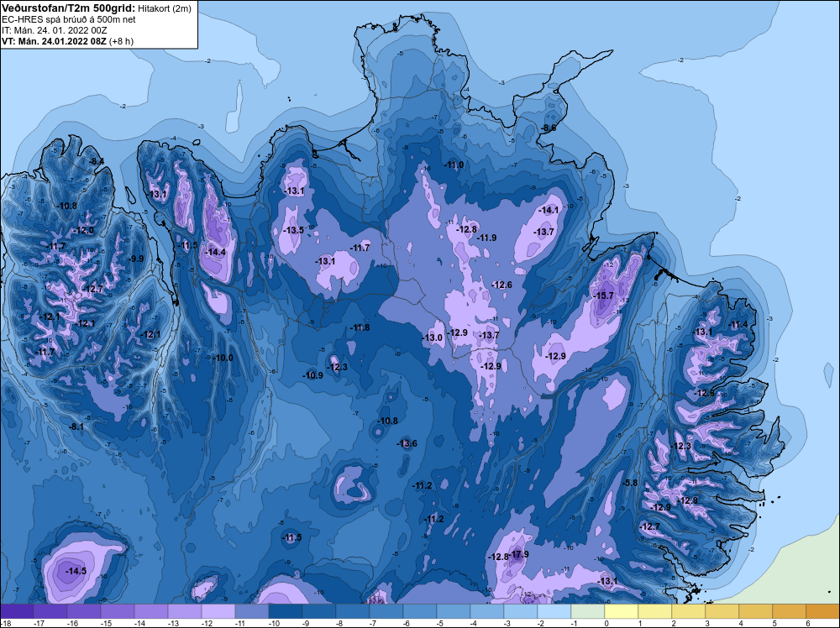Click the -14.5 temperature value
This screenshot has height=628, width=840.
pos(76,571)
